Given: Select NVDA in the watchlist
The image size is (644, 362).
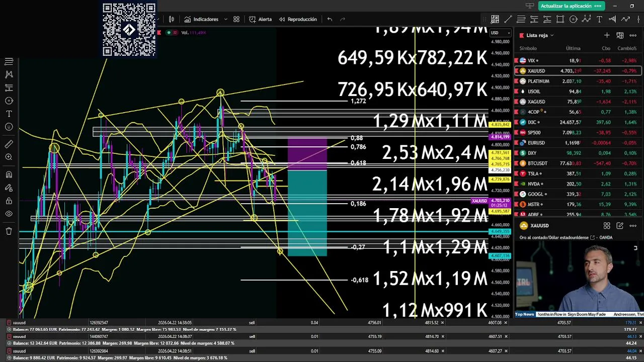Looking at the screenshot, I should pyautogui.click(x=578, y=184).
